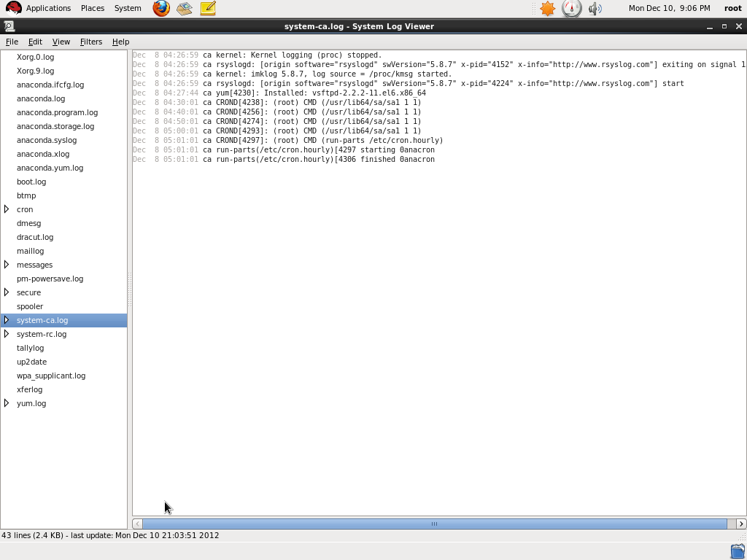747x560 pixels.
Task: Click the 'Kernel logging (proc) stopped' line
Action: [258, 55]
